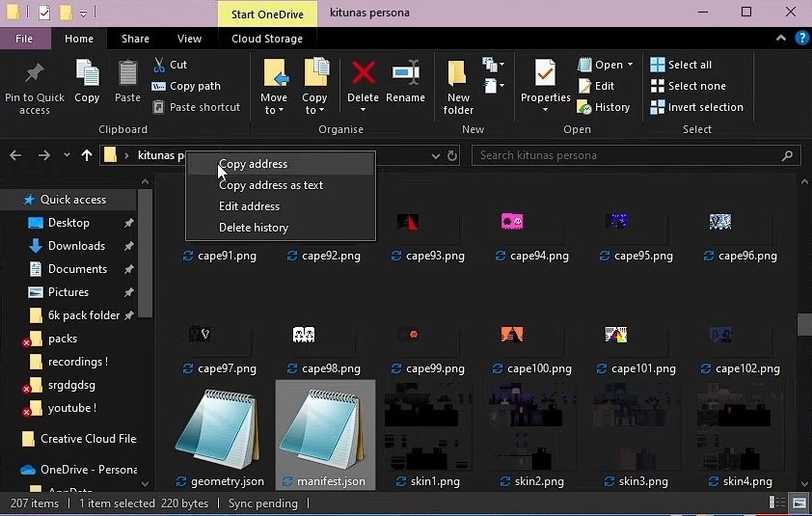
Task: Open Help question mark icon
Action: click(802, 39)
